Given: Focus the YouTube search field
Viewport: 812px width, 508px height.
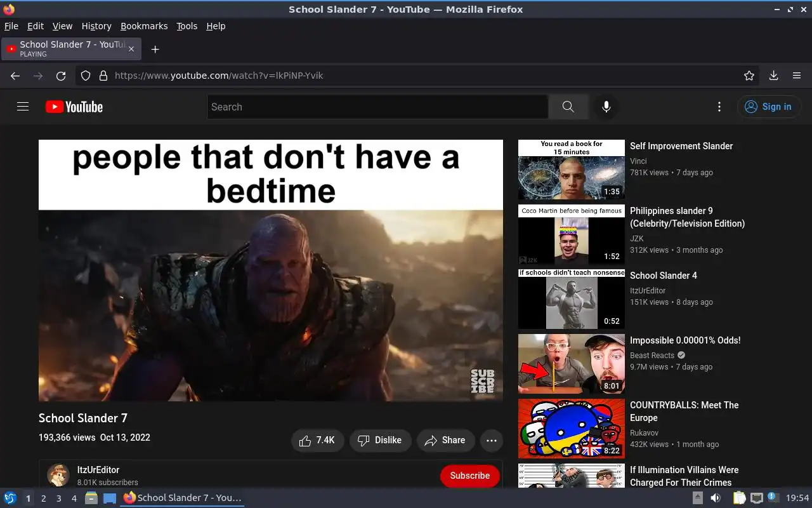Looking at the screenshot, I should 377,107.
